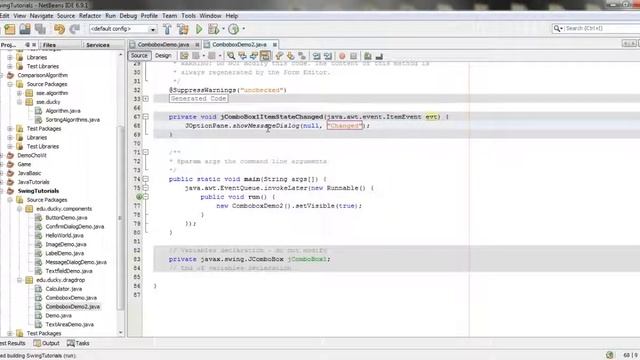This screenshot has height=360, width=640.
Task: Open the Team menu
Action: pyautogui.click(x=169, y=16)
